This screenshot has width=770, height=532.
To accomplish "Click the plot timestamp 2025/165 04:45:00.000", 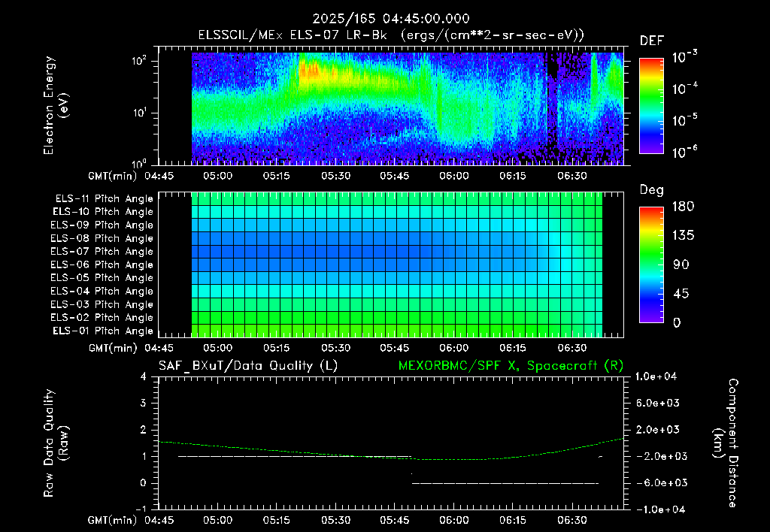I will [391, 19].
